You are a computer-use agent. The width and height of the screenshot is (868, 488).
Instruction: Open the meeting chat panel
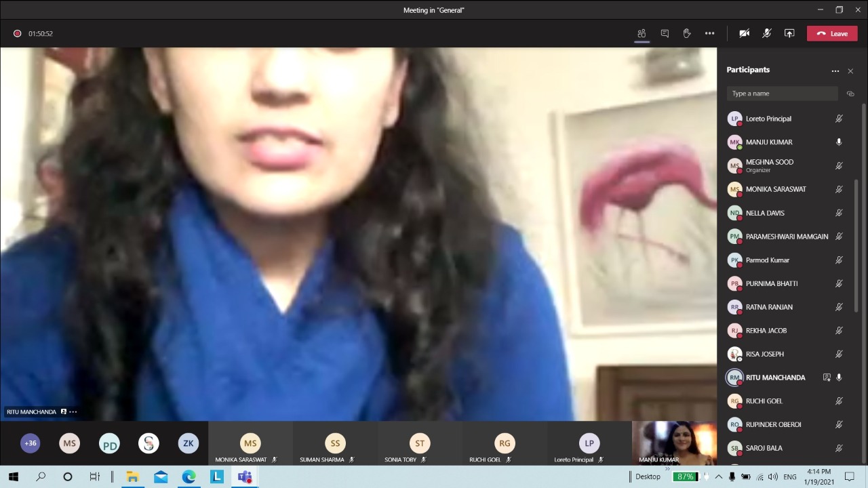point(665,33)
